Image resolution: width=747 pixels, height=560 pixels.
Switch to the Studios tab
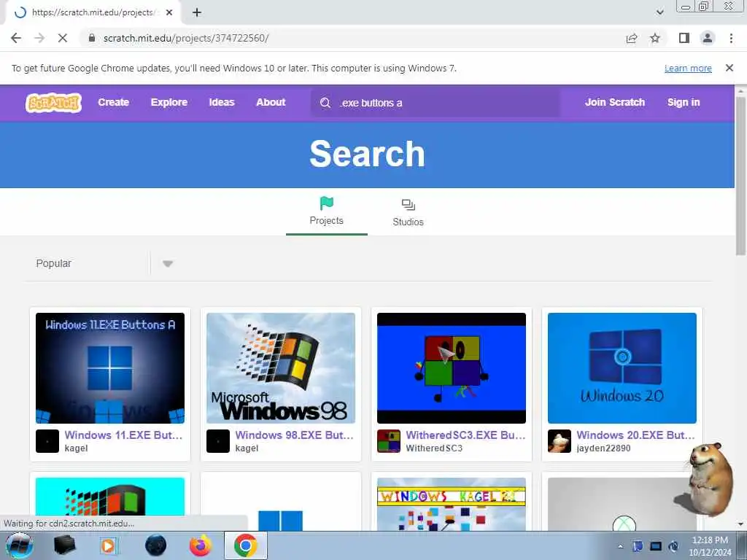pyautogui.click(x=408, y=212)
